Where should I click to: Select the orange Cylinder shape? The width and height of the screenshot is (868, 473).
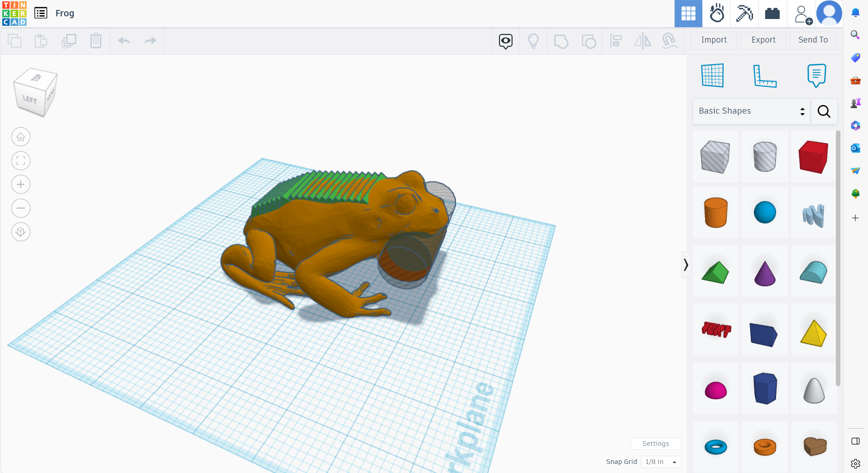click(x=716, y=212)
